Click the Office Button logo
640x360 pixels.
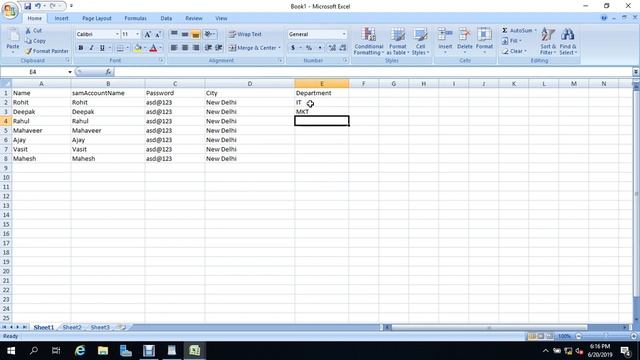click(10, 10)
